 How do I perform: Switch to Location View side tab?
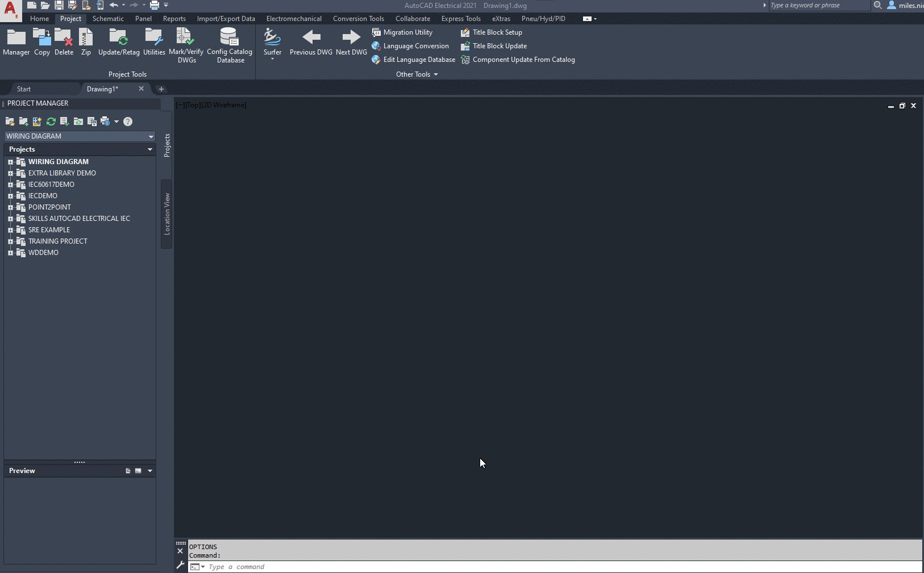click(167, 214)
